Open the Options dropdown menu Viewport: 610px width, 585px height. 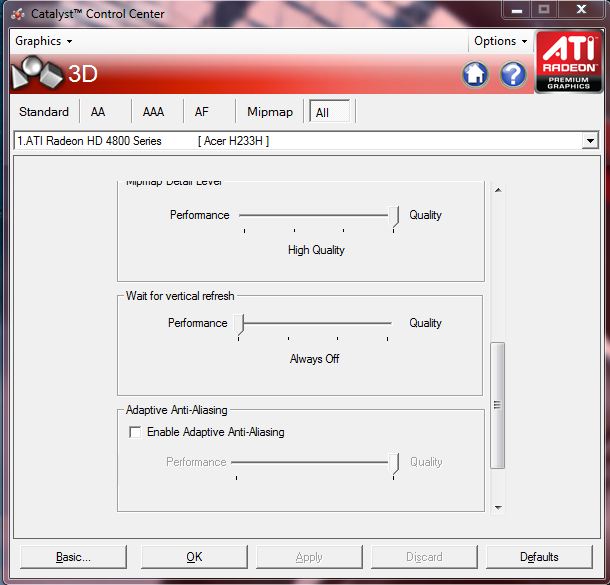(500, 41)
